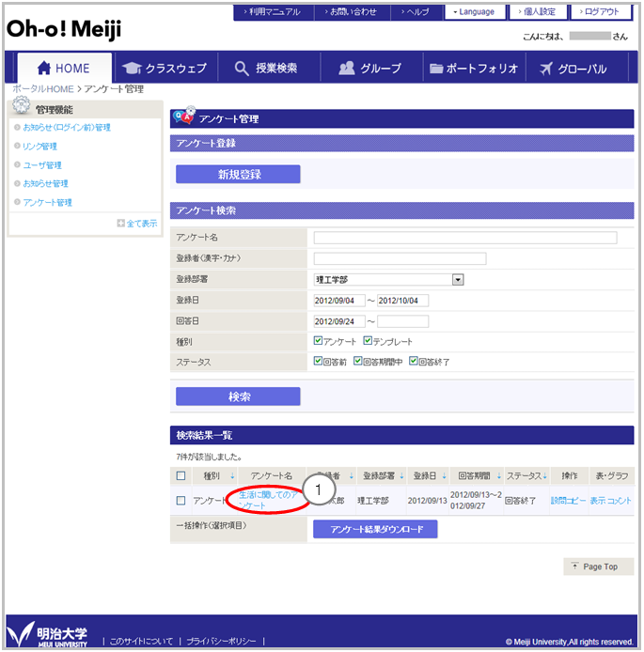The height and width of the screenshot is (652, 644).
Task: Click the 2012/09/13 registration date cell
Action: pyautogui.click(x=427, y=500)
